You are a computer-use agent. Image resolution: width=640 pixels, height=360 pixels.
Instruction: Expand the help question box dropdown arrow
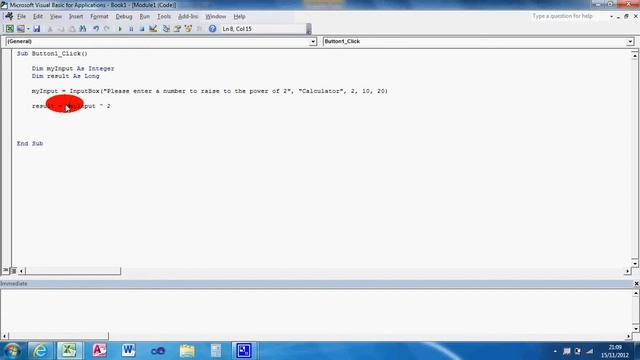pos(611,17)
